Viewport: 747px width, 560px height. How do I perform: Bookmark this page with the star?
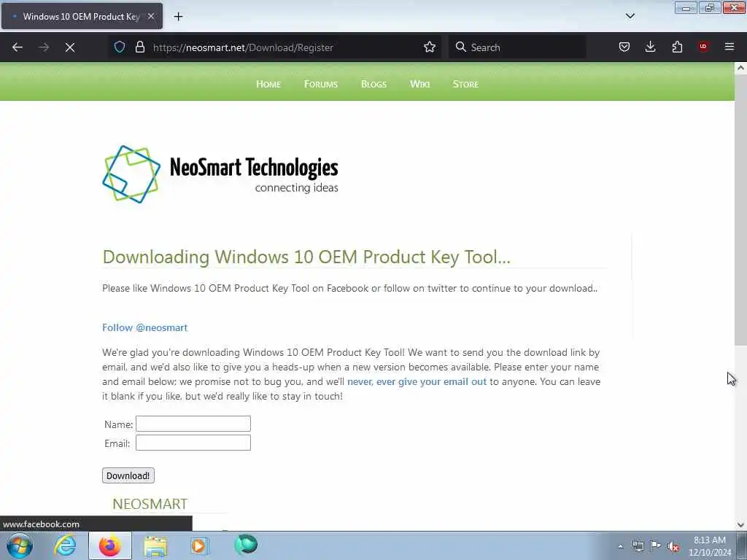[429, 47]
